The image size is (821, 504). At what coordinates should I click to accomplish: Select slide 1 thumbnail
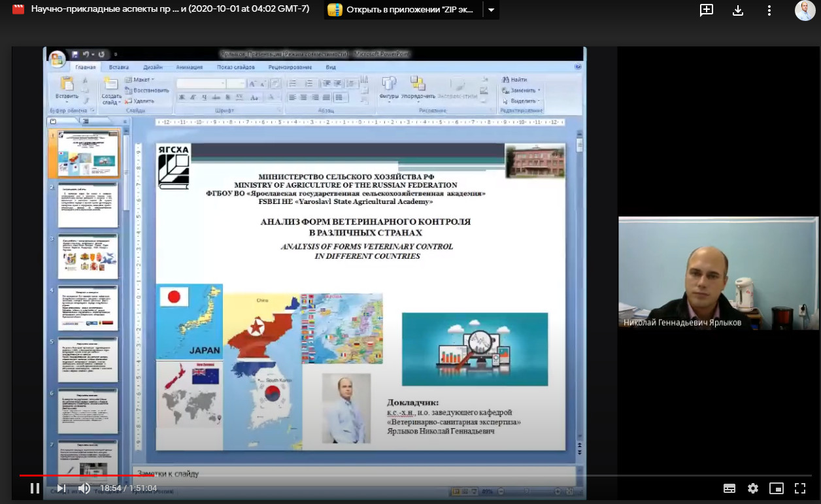point(88,153)
